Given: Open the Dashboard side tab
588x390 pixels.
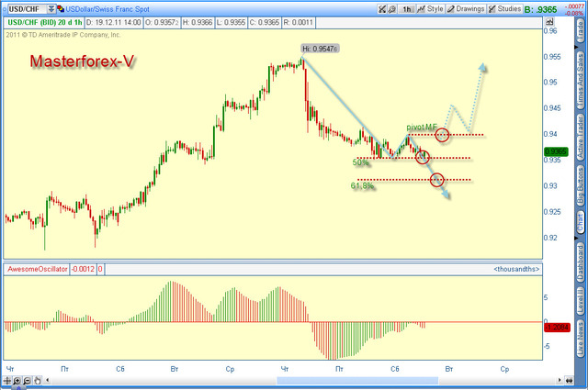Looking at the screenshot, I should [581, 262].
